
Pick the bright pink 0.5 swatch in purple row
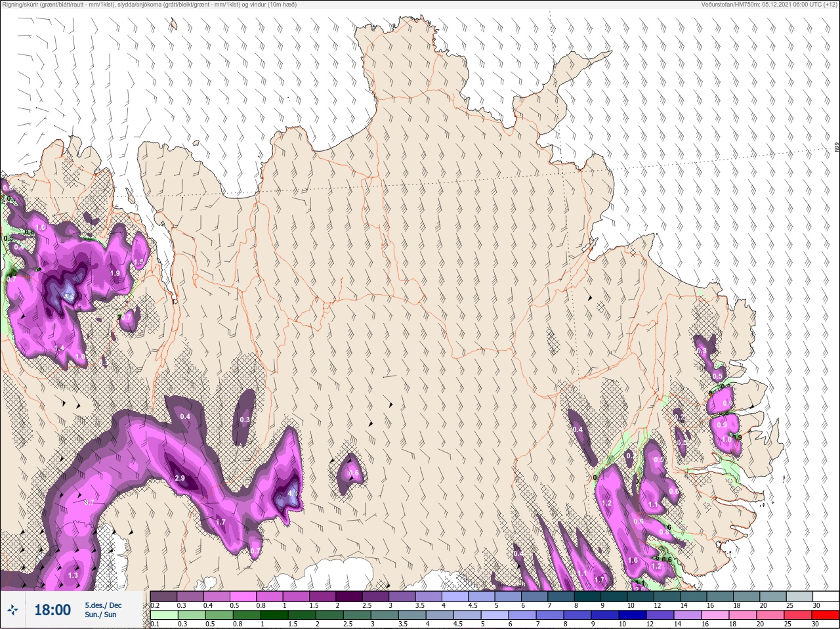(243, 596)
